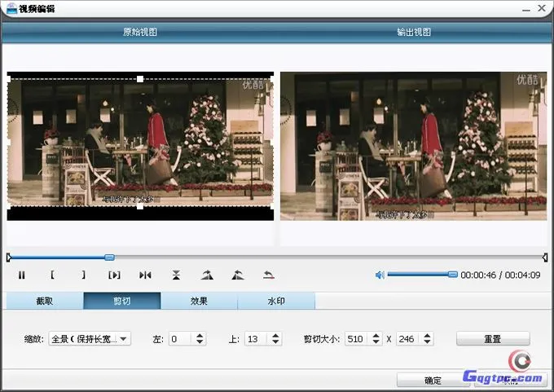Click the 确定 confirm button

coord(433,381)
